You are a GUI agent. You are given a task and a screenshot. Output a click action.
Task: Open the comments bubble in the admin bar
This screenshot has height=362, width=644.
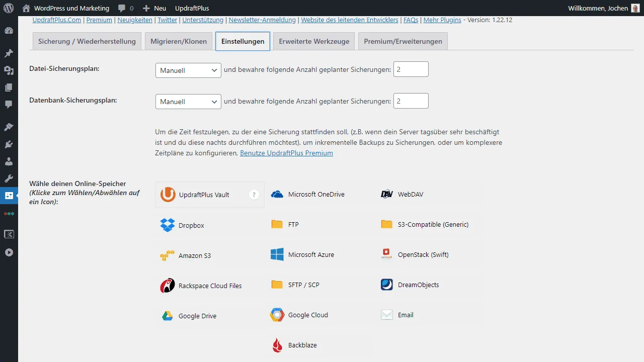(x=126, y=8)
